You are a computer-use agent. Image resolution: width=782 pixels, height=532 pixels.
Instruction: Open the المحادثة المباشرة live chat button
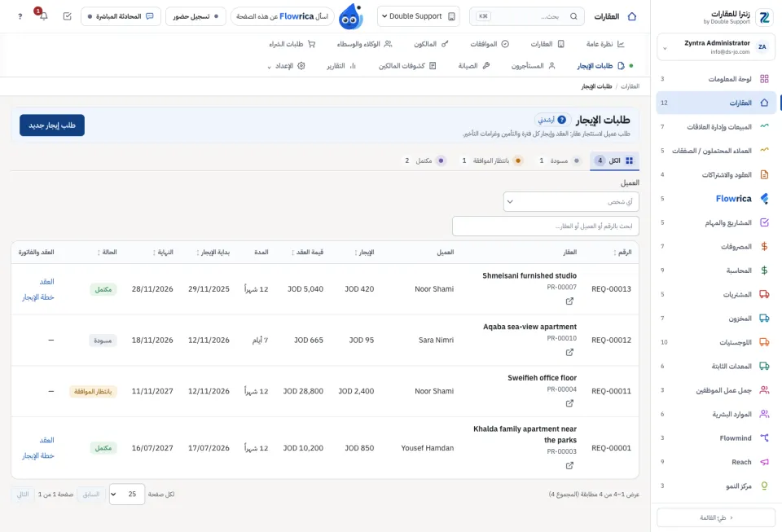pyautogui.click(x=121, y=16)
